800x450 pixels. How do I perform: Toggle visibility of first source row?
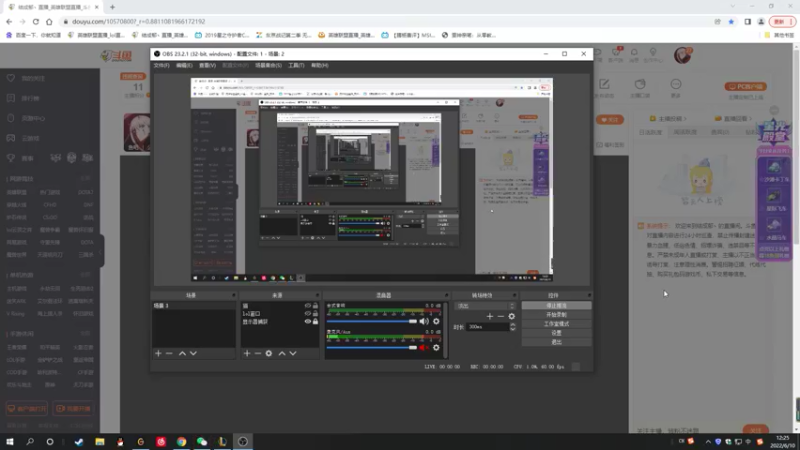308,306
